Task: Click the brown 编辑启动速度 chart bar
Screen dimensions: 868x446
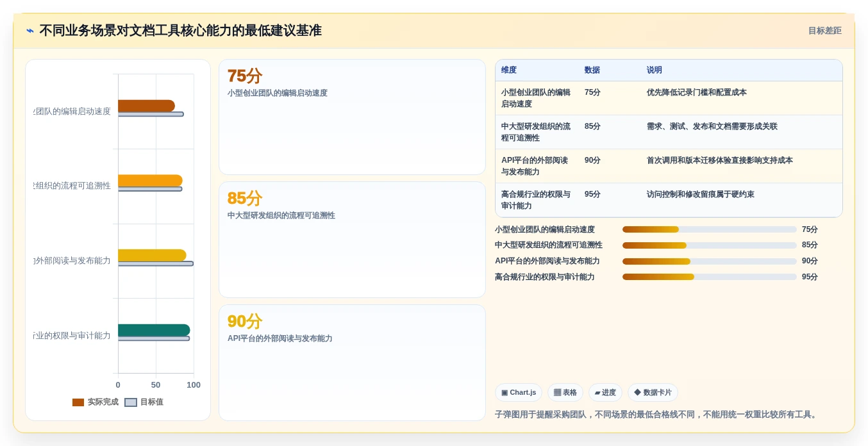Action: tap(146, 106)
